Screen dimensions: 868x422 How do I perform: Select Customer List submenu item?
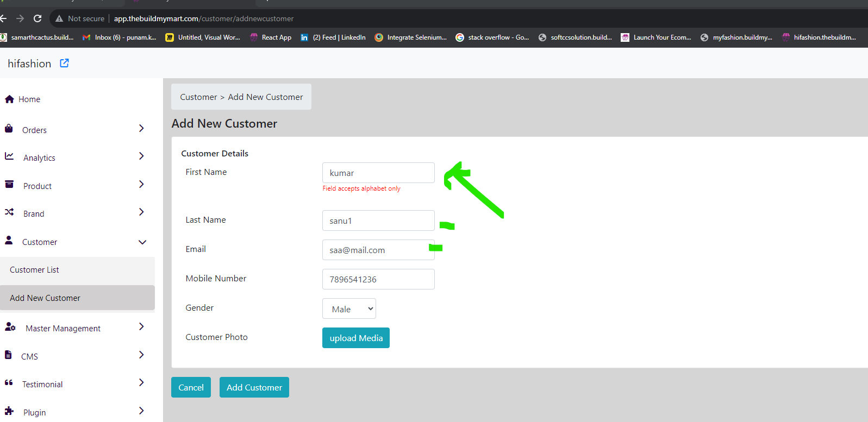click(77, 270)
